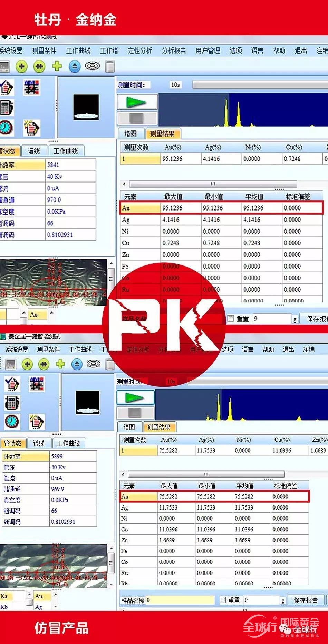This screenshot has width=328, height=644.
Task: Select the Cu row showing 11.0396 in statistics table
Action: (214, 529)
